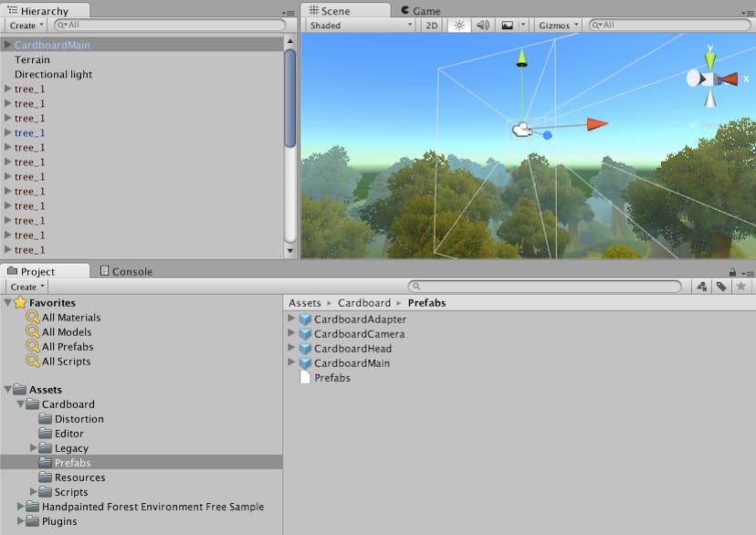Select the CardboardCamera prefab cube icon
Image resolution: width=756 pixels, height=535 pixels.
(305, 334)
